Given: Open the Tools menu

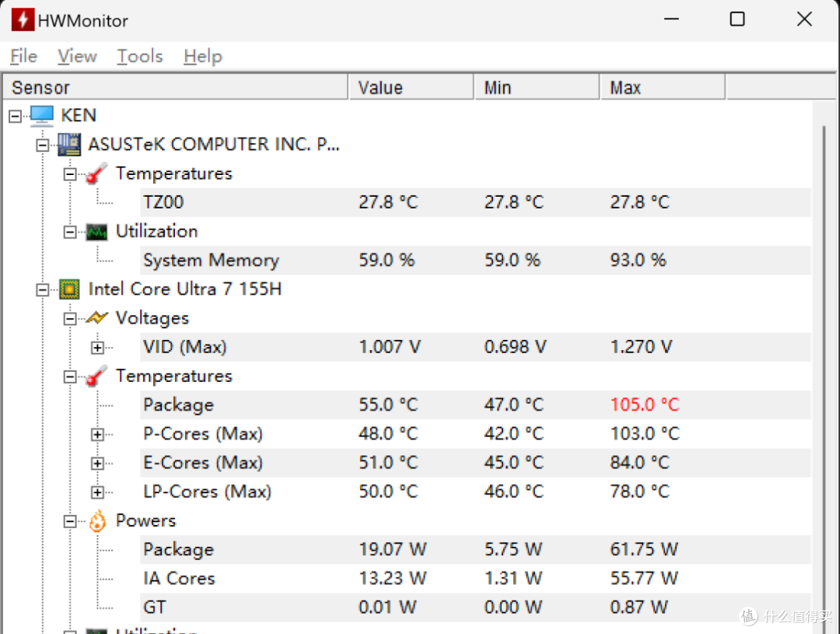Looking at the screenshot, I should pos(139,56).
